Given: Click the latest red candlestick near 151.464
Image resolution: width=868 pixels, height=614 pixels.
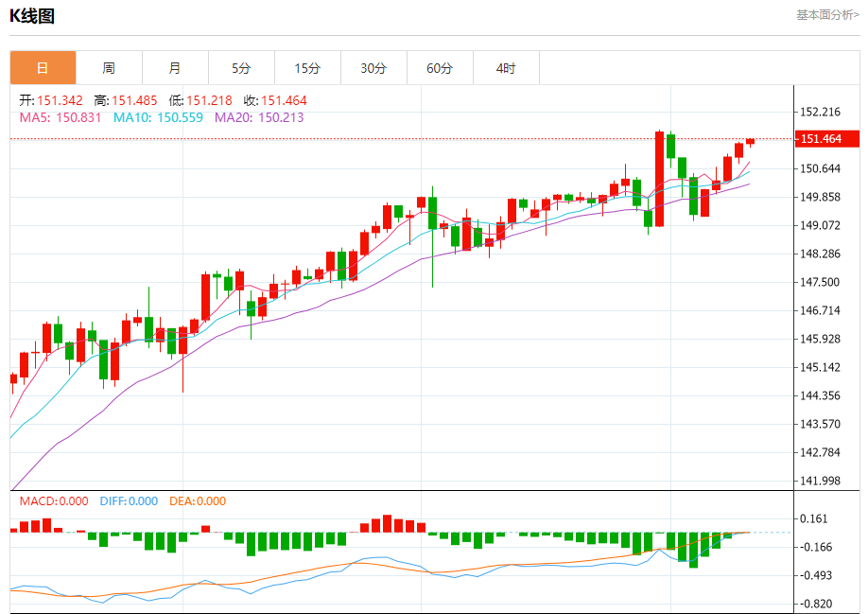Looking at the screenshot, I should point(750,142).
